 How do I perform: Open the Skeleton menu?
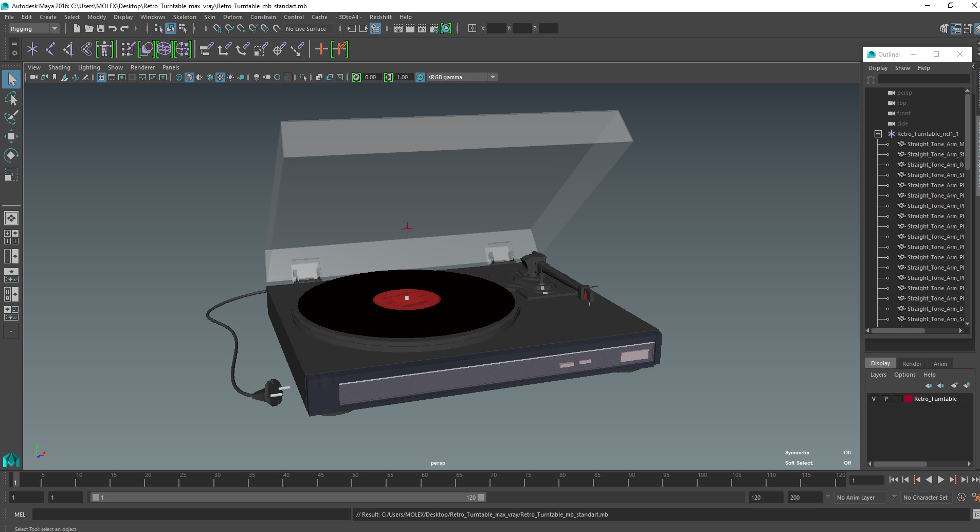point(185,17)
